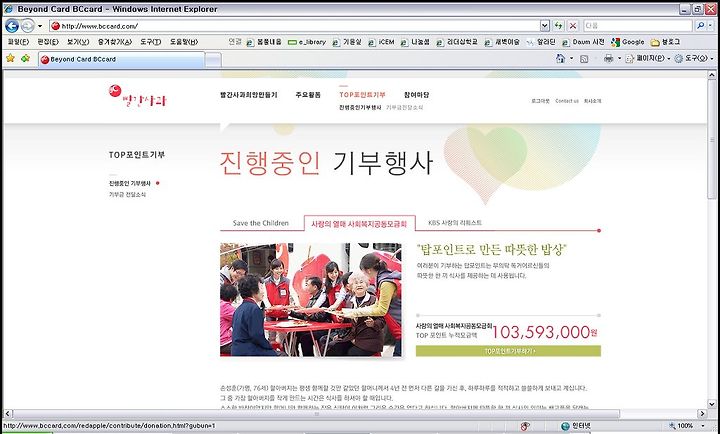Image resolution: width=720 pixels, height=434 pixels.
Task: Click the red Stop loading icon
Action: pos(573,26)
